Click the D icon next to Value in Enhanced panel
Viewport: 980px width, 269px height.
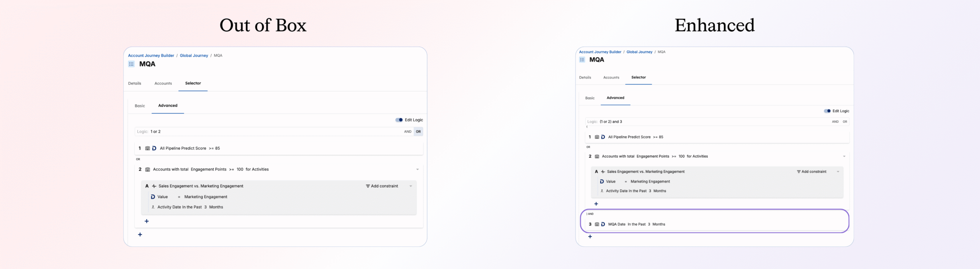point(602,181)
